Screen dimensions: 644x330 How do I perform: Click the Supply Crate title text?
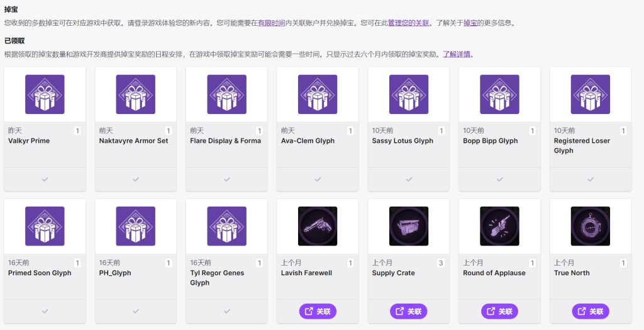click(394, 273)
